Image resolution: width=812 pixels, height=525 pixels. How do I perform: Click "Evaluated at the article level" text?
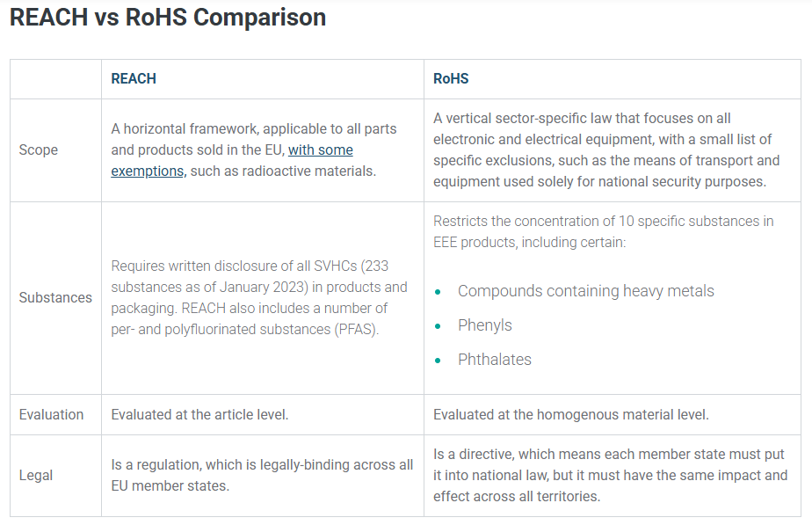(x=199, y=414)
